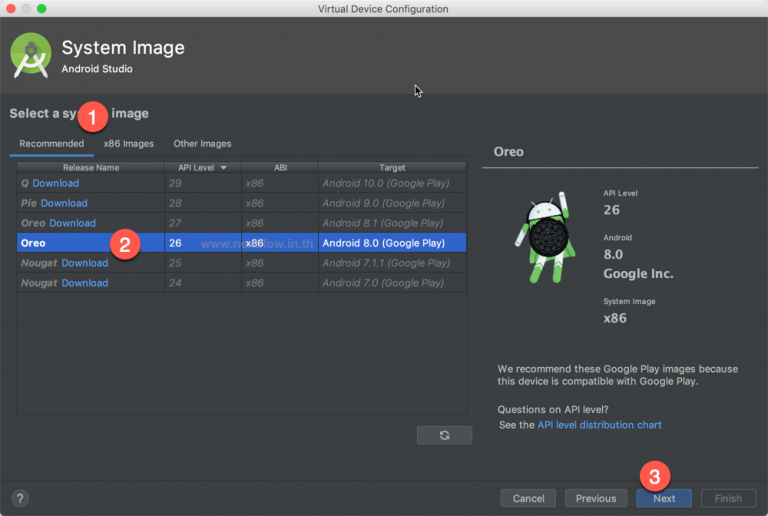768x516 pixels.
Task: Select the Android 9.0 (Google Play) cell
Action: coord(392,203)
